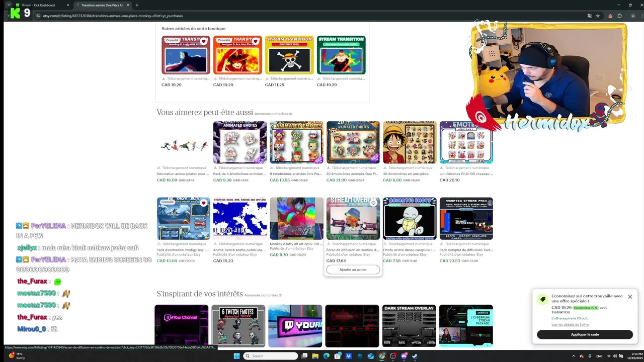This screenshot has height=362, width=644.
Task: Open the Dark Stream Overlay thumbnail
Action: (409, 326)
